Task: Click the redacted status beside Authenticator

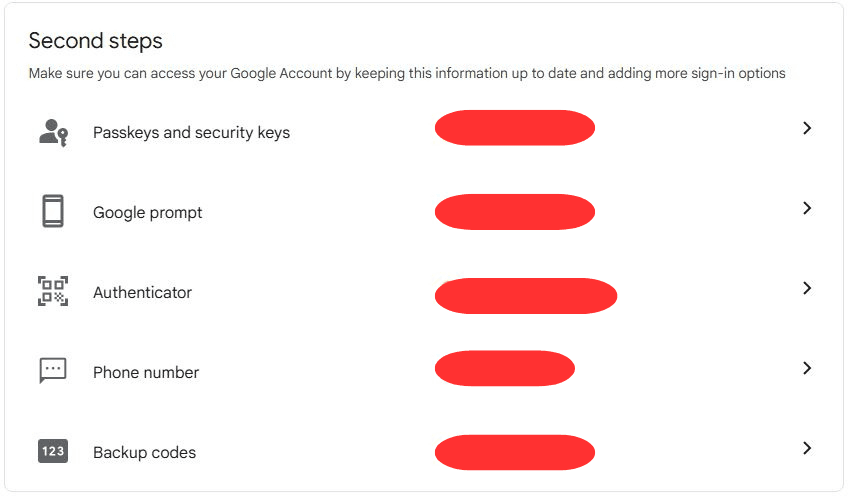Action: point(526,297)
